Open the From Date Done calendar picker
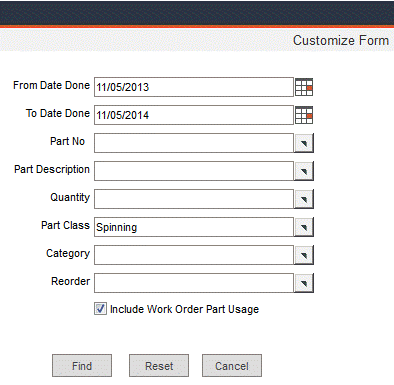This screenshot has height=385, width=394. [x=304, y=87]
